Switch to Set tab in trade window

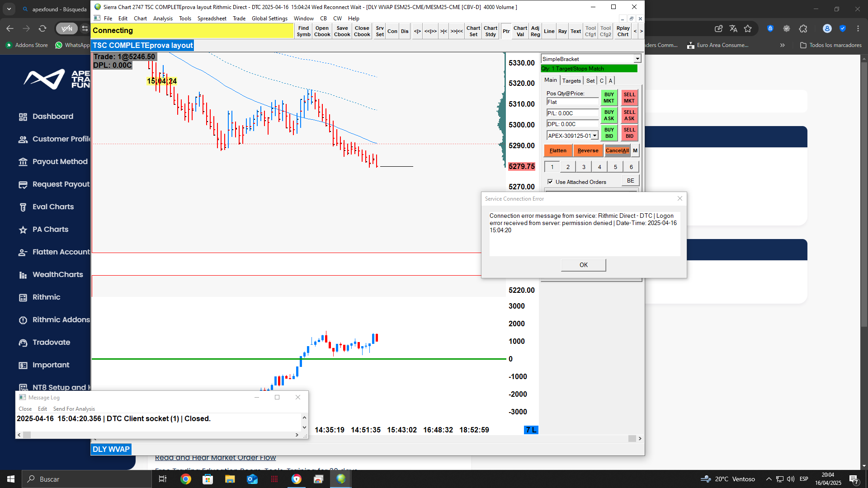click(590, 80)
